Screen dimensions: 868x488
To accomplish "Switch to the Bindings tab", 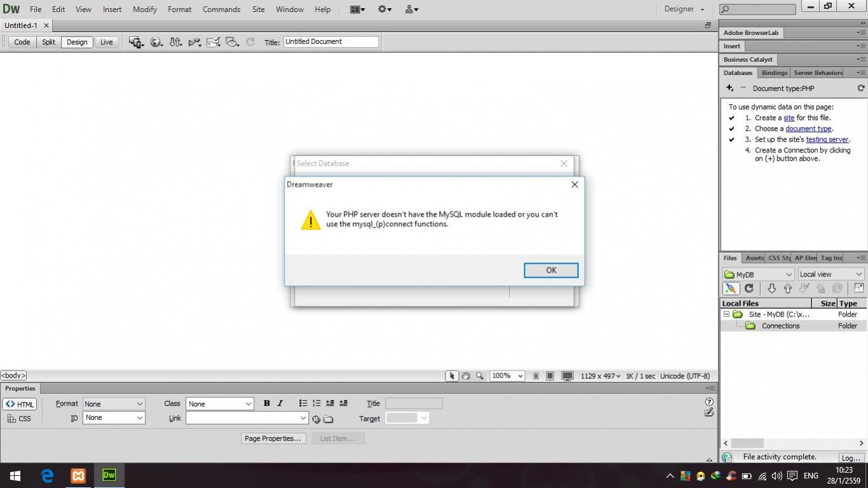I will 774,73.
